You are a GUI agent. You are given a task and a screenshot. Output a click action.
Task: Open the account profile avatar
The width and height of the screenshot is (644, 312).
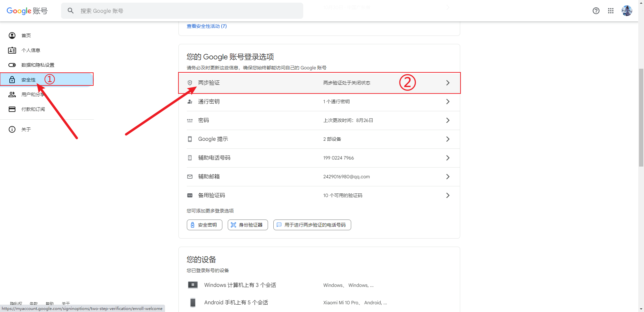coord(627,11)
